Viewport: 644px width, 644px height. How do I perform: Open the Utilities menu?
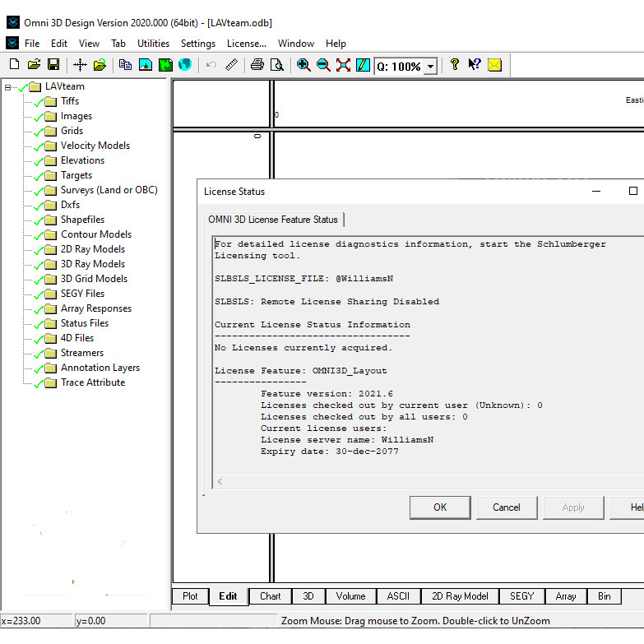point(153,44)
